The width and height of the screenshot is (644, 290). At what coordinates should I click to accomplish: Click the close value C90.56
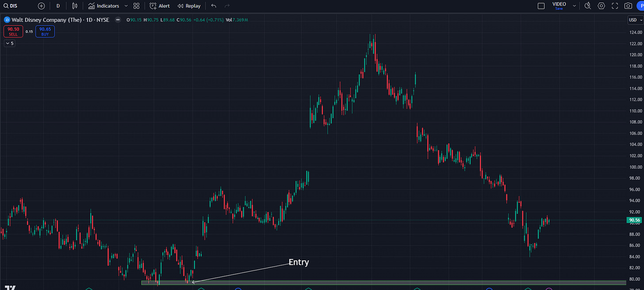(184, 19)
